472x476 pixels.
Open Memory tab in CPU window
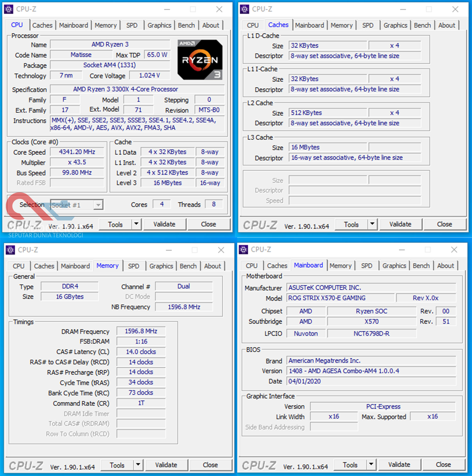[x=106, y=25]
